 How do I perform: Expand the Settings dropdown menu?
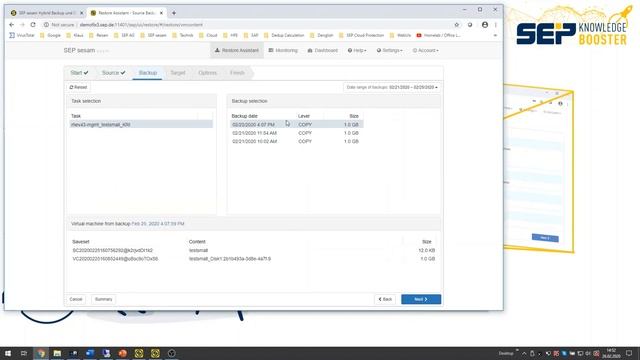click(x=389, y=51)
